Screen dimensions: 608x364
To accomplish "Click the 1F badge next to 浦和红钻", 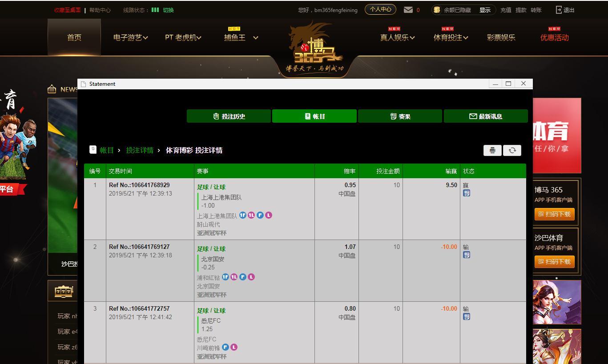I will pyautogui.click(x=225, y=277).
